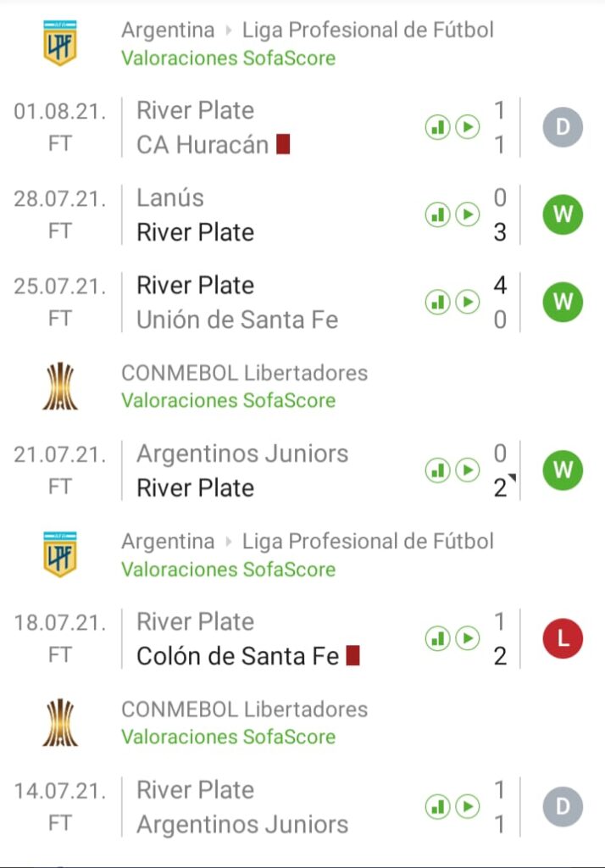
Task: Open statistics icon for Colón de Santa Fe match
Action: coord(437,638)
